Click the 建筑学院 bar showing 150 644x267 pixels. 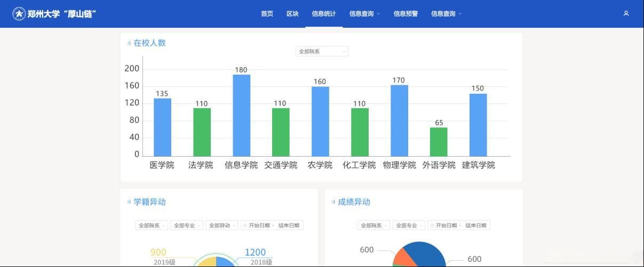click(x=478, y=125)
